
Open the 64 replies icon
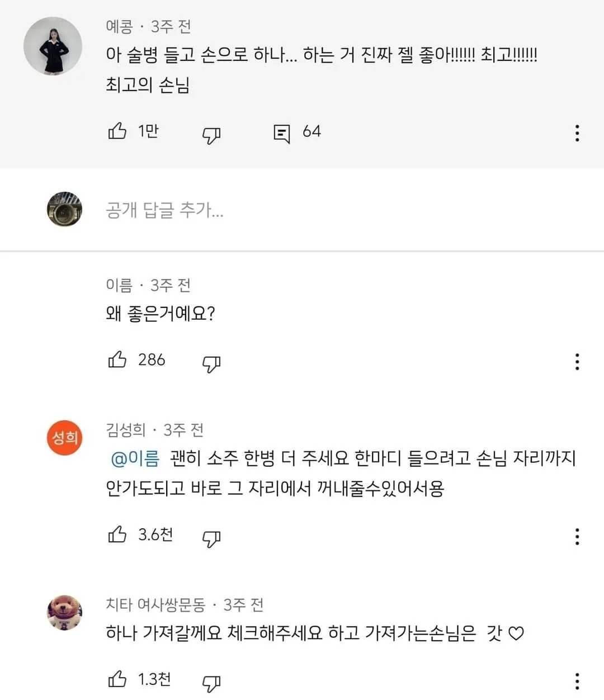coord(281,133)
